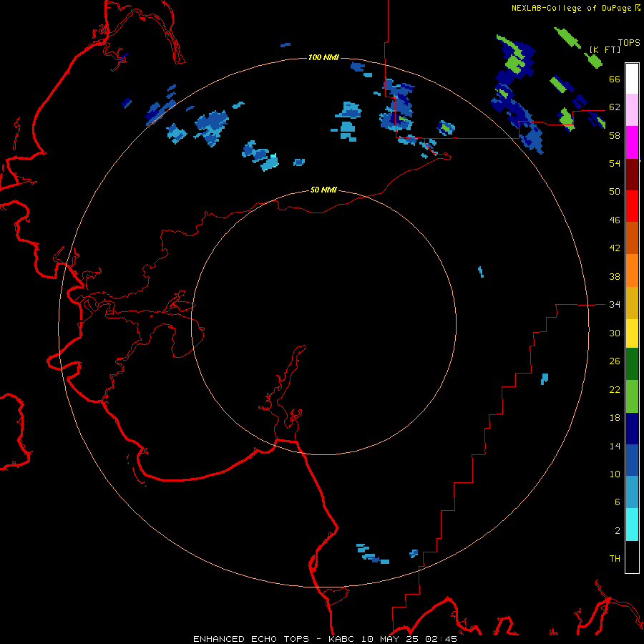Click the medium blue legend swatch

(632, 460)
